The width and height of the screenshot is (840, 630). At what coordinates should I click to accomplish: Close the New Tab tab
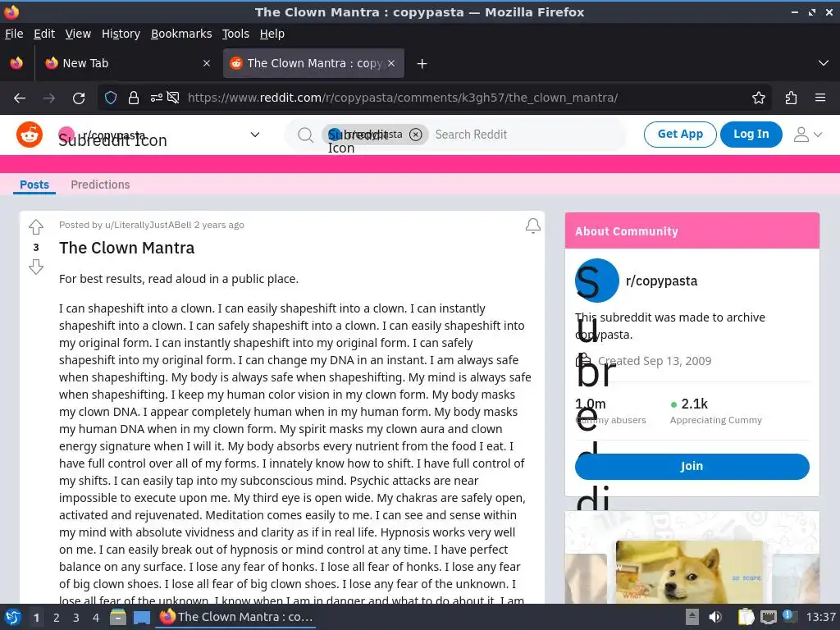[207, 63]
